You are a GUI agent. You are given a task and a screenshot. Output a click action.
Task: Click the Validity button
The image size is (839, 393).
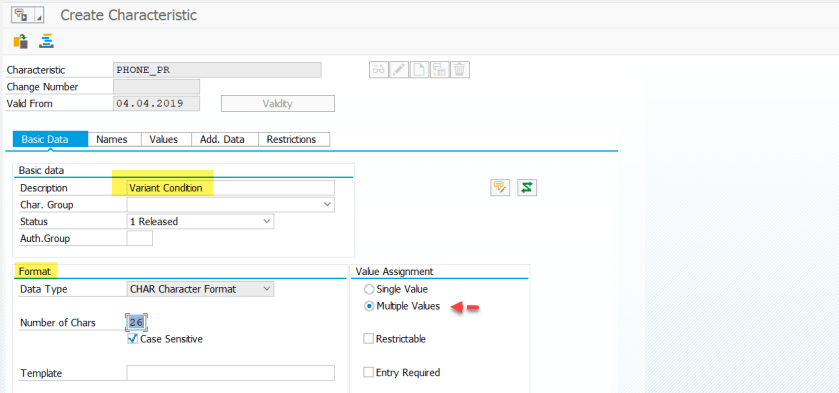tap(278, 103)
